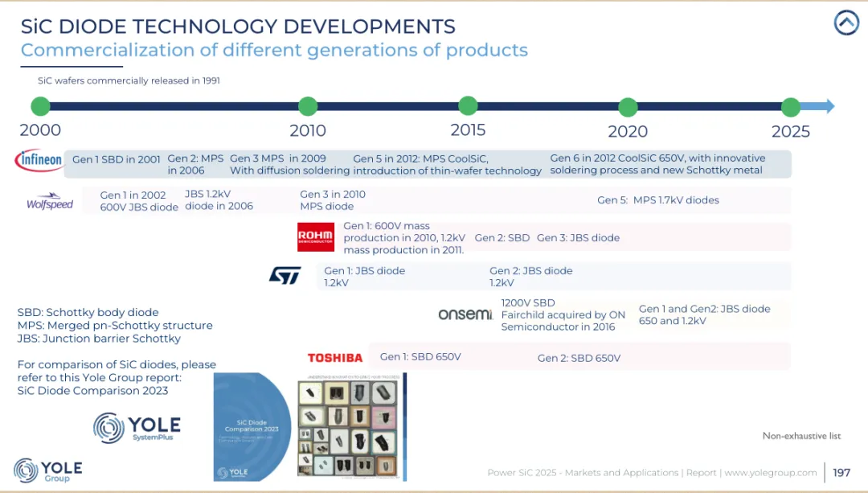Click ST 'Gen 2: JBS diode 1.2kV'
The height and width of the screenshot is (493, 868).
[531, 277]
